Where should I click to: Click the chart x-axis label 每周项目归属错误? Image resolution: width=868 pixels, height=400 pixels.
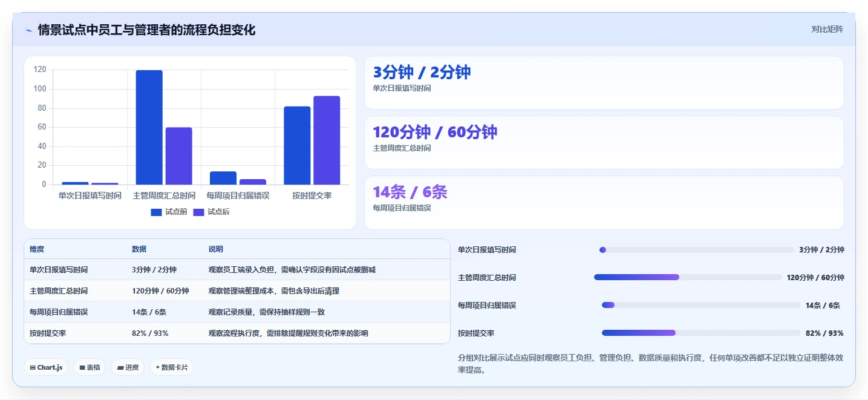[238, 195]
